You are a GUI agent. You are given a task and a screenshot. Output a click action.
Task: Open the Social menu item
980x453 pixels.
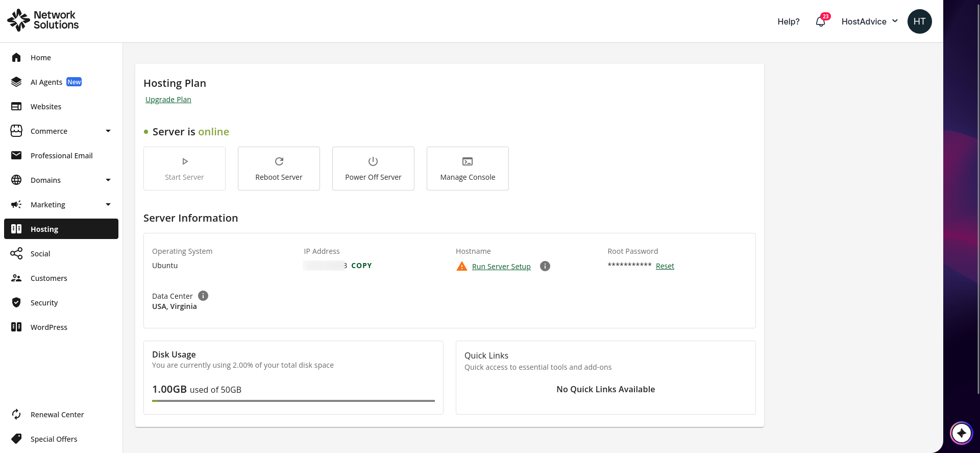tap(61, 253)
